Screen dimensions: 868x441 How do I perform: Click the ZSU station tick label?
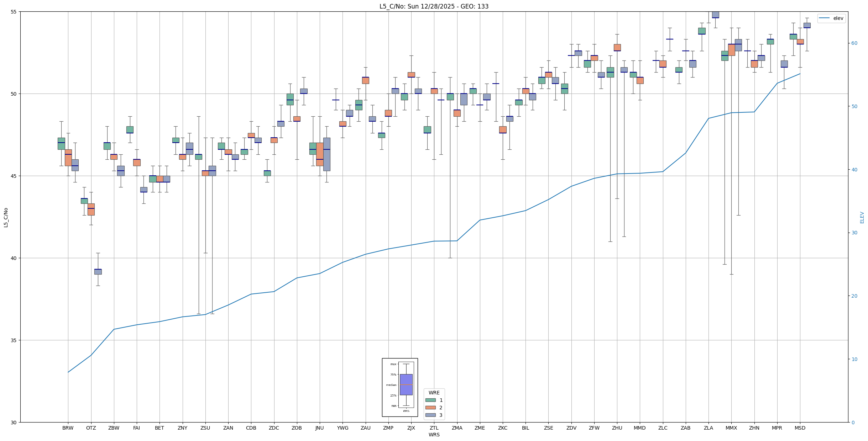coord(205,428)
